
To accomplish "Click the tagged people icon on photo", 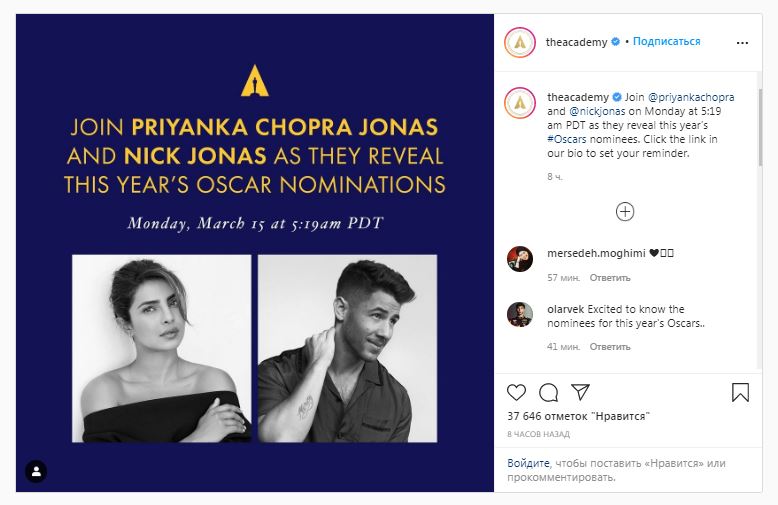I will tap(36, 470).
